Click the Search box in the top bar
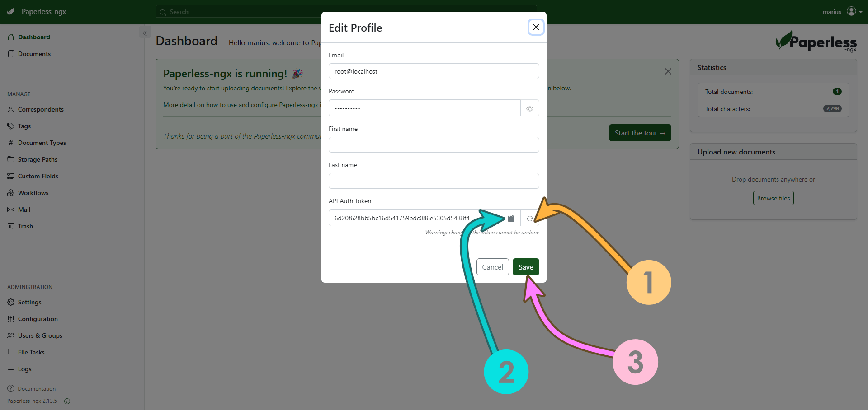This screenshot has height=410, width=868. (x=346, y=12)
